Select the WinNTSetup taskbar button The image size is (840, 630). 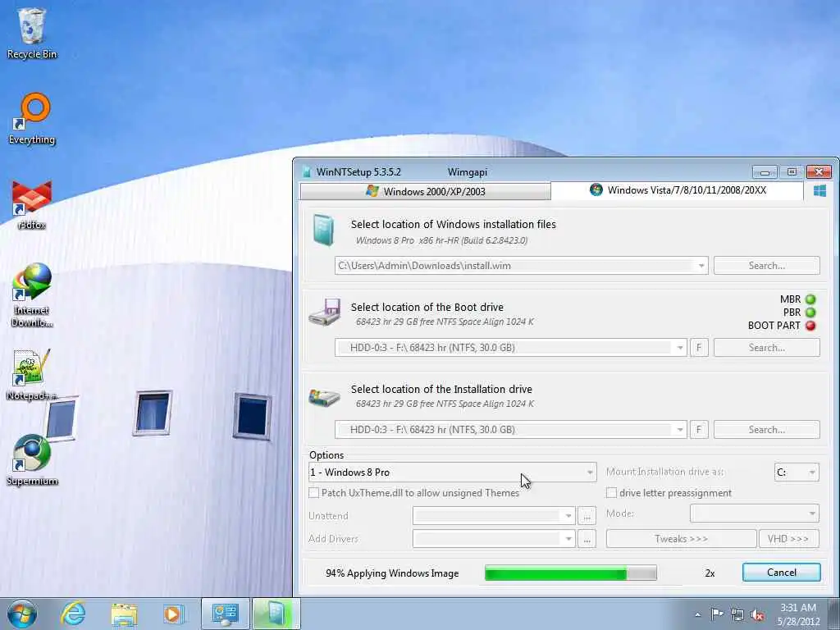click(x=276, y=614)
